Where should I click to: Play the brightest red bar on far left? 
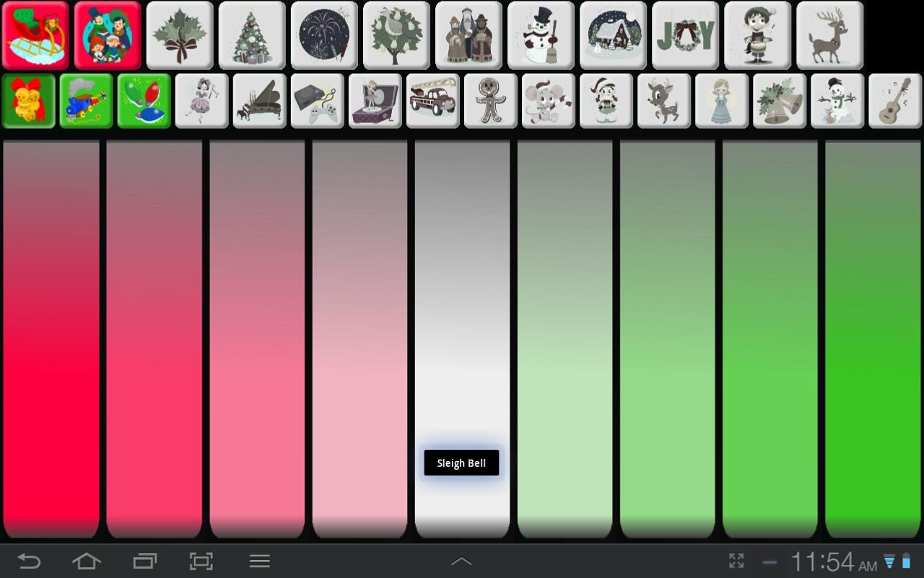(x=51, y=340)
